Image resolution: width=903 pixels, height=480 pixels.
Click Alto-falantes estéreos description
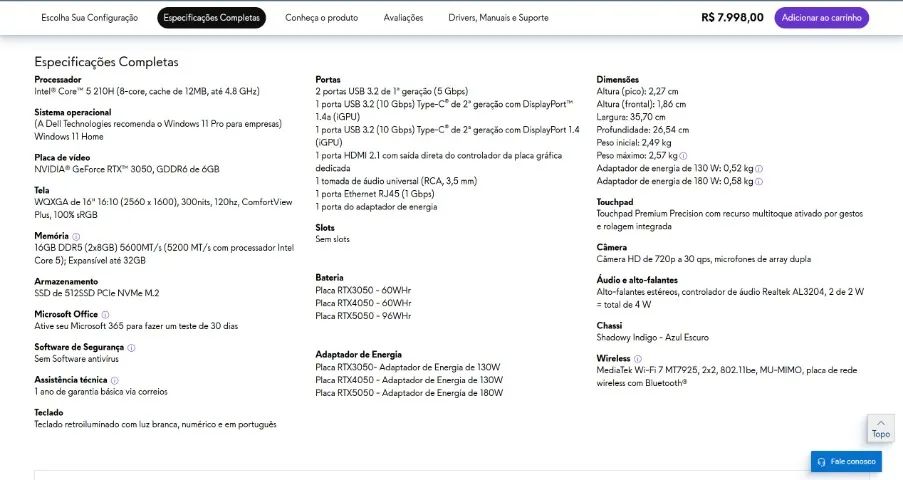(x=730, y=298)
